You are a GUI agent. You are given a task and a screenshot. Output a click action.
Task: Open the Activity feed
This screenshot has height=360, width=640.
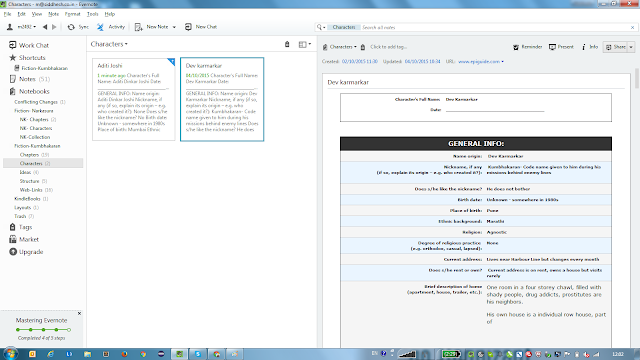coord(111,27)
